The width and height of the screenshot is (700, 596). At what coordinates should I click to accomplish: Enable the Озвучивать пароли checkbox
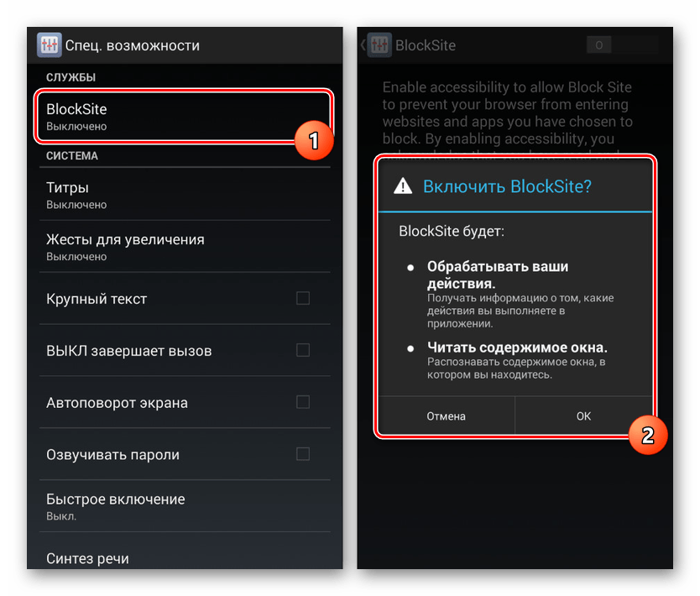tap(303, 454)
